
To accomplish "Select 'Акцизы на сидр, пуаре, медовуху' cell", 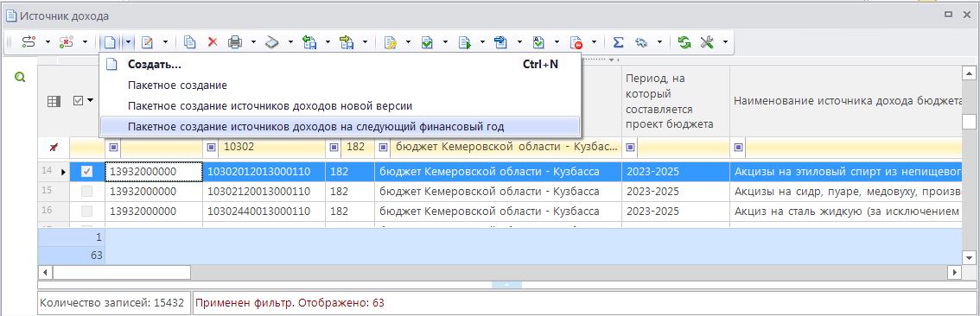I will click(x=845, y=191).
